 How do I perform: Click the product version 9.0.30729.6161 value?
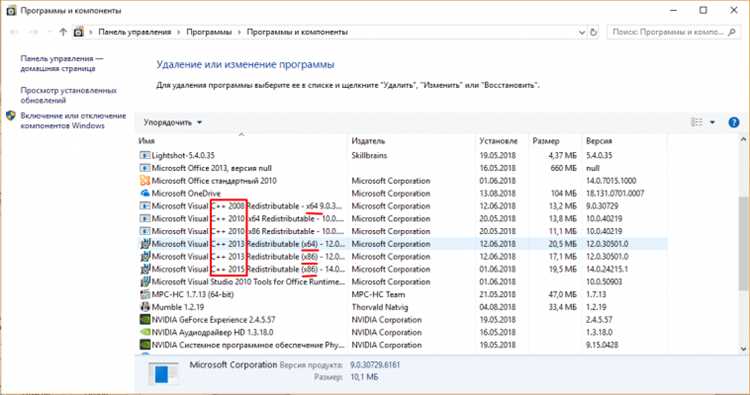tap(375, 365)
